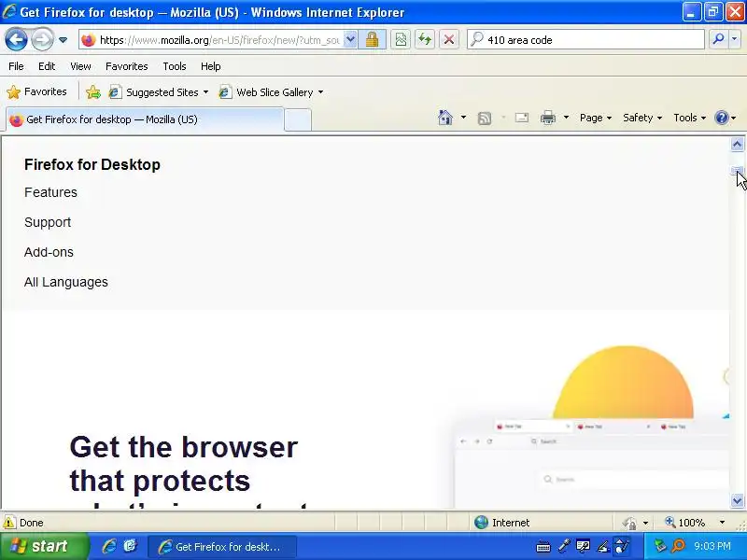The width and height of the screenshot is (747, 560).
Task: Click the handwriting pen language bar icon
Action: (x=603, y=546)
